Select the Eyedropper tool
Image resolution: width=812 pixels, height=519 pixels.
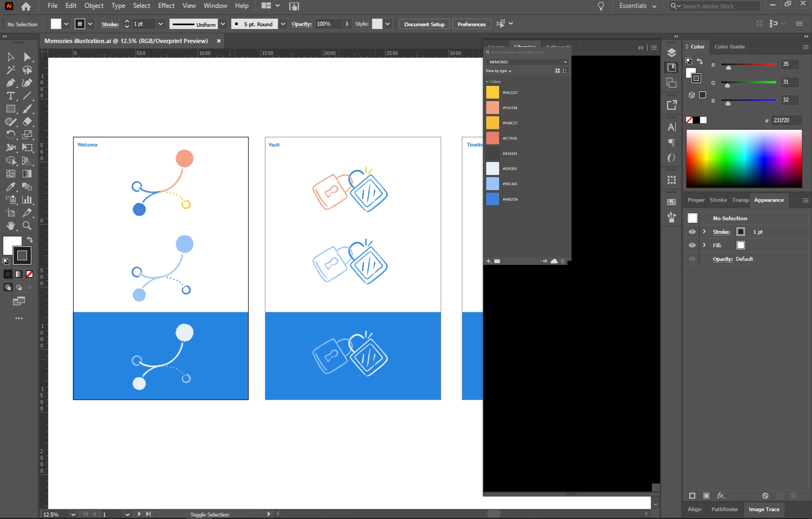(x=11, y=186)
